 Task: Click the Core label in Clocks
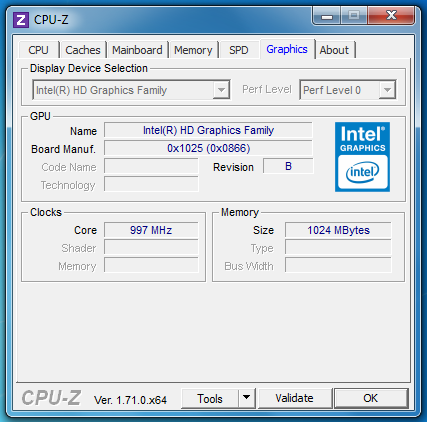pos(85,230)
